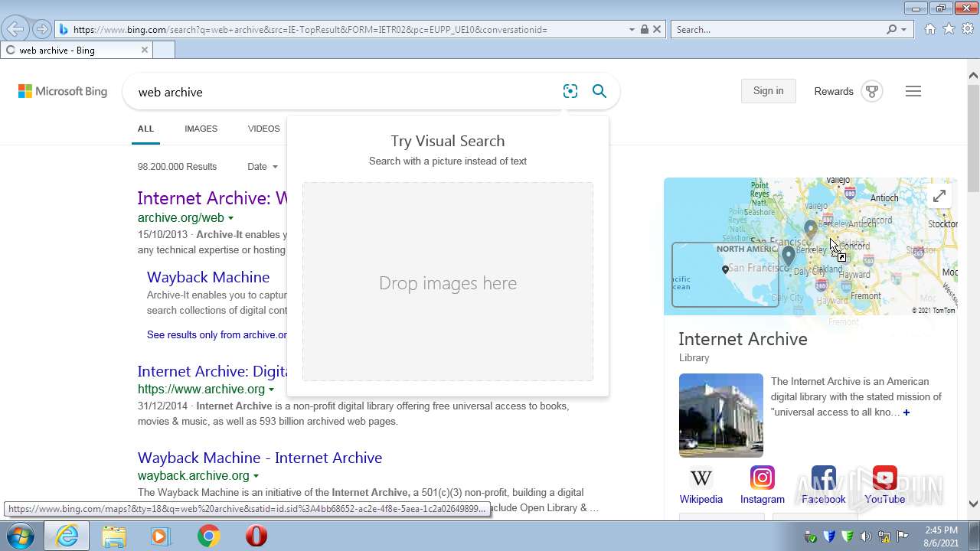Click the page scrollbar up arrow
980x551 pixels.
tap(973, 75)
